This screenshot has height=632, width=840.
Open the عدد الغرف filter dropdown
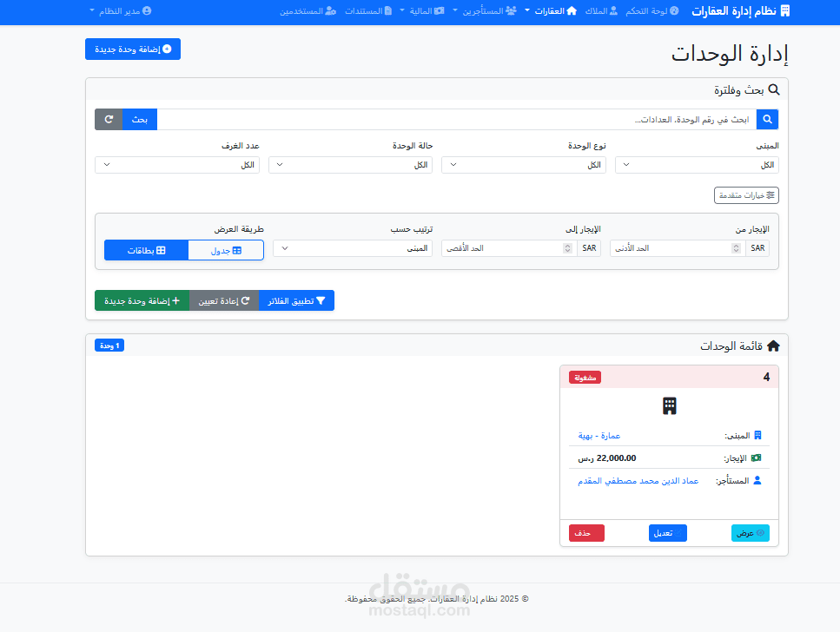(177, 165)
